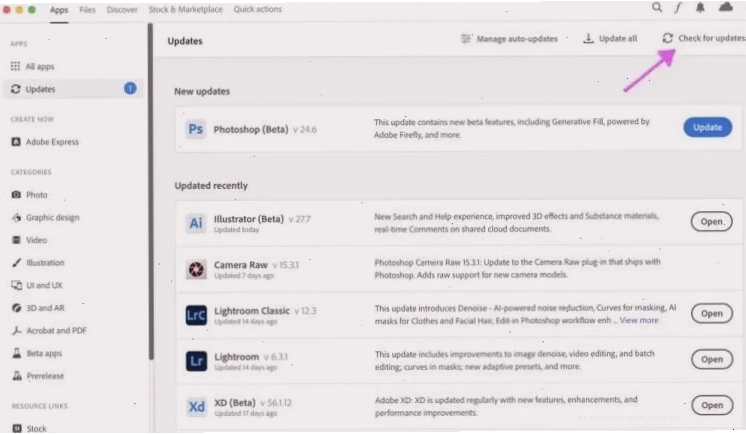Select the Graphic design category label
Screen dimensions: 746x434
(52, 217)
